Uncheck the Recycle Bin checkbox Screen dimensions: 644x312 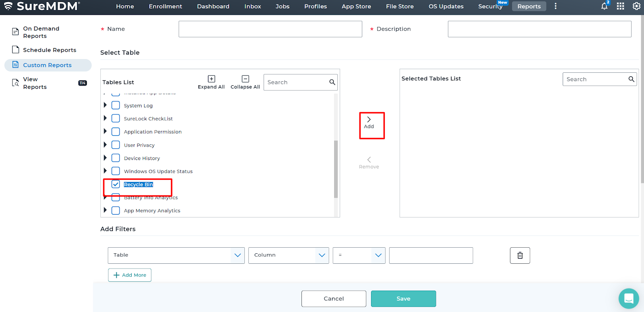tap(116, 184)
